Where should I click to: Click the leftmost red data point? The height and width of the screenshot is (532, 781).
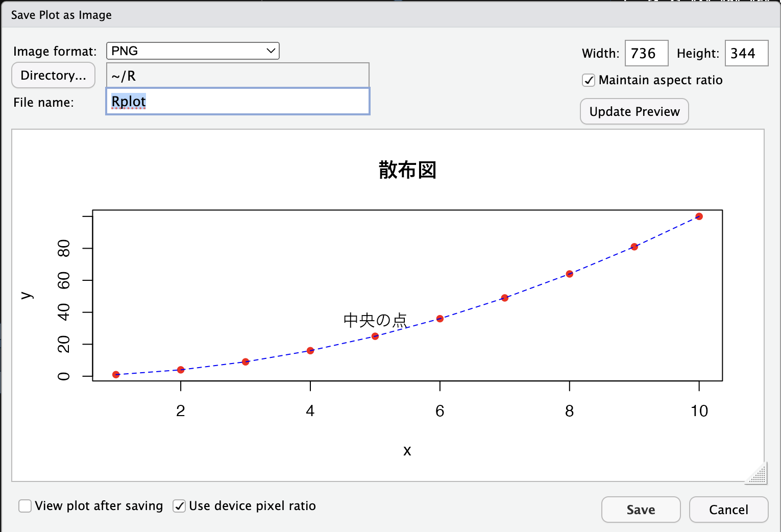[x=116, y=374]
